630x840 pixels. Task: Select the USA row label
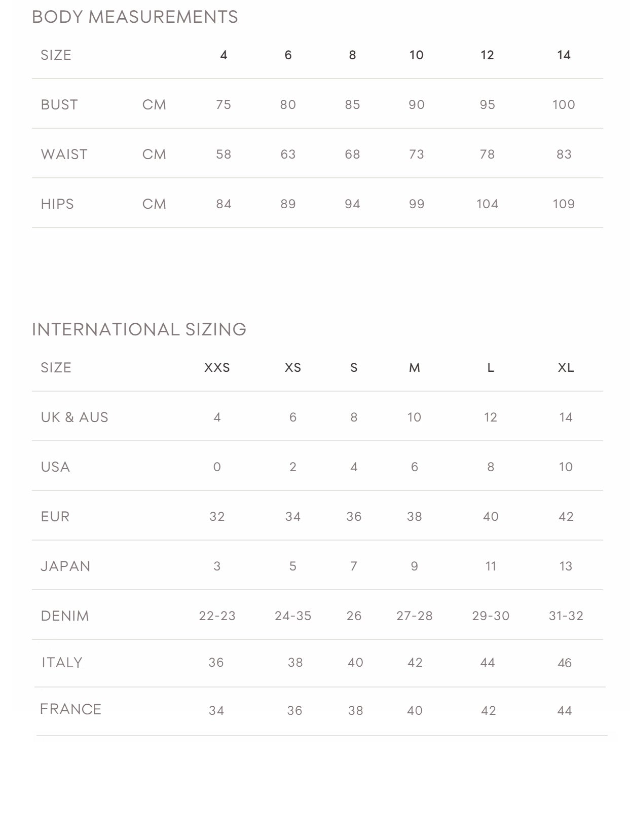tap(55, 467)
